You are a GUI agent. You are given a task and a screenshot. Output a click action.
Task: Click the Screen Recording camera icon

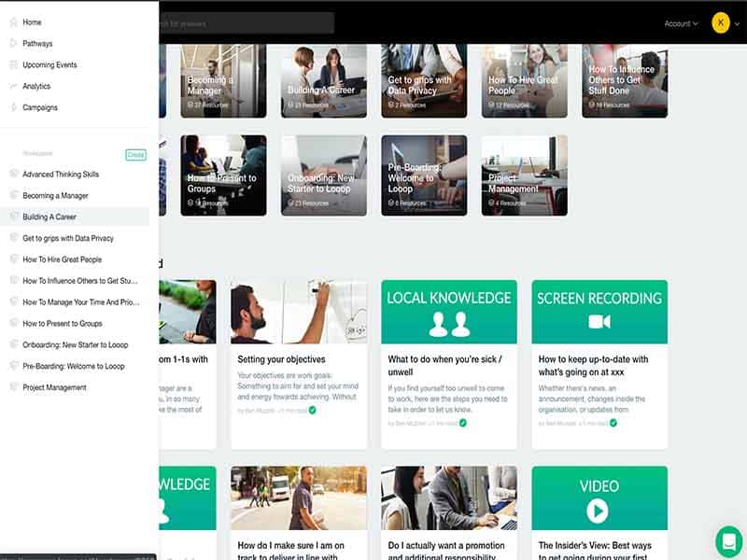599,322
